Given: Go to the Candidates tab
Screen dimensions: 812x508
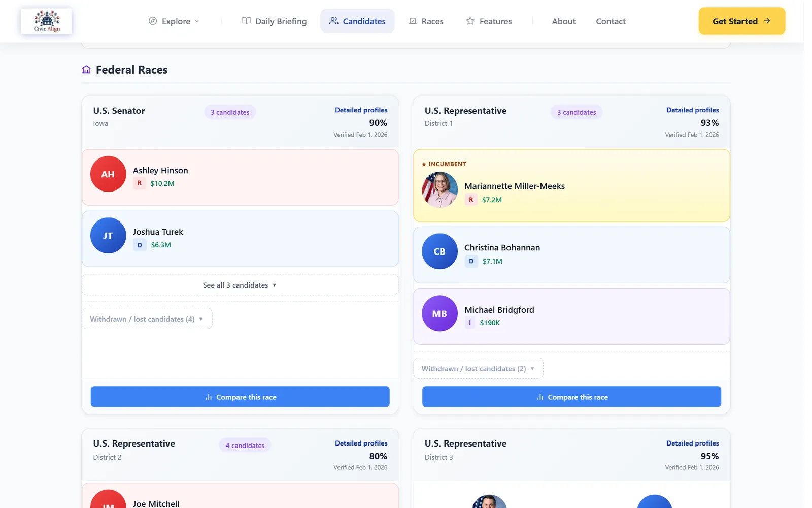Looking at the screenshot, I should point(357,21).
